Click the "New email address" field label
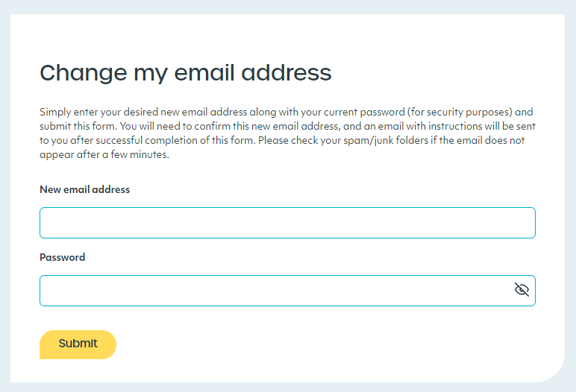 [84, 190]
